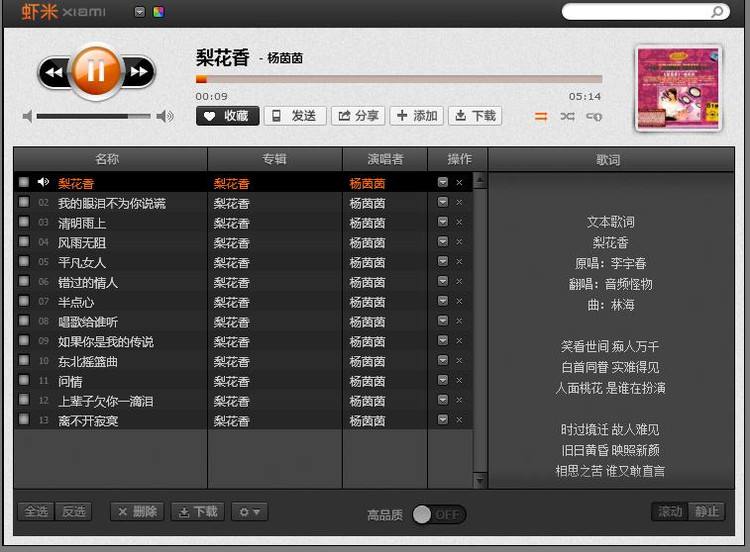Check the box for 如果你是我的传说
750x552 pixels.
[x=23, y=341]
